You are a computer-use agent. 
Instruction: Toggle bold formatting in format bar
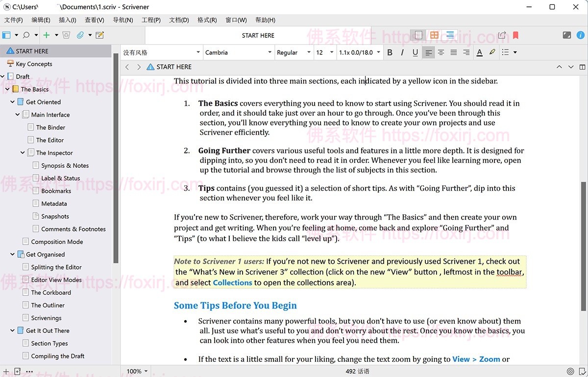tap(390, 52)
